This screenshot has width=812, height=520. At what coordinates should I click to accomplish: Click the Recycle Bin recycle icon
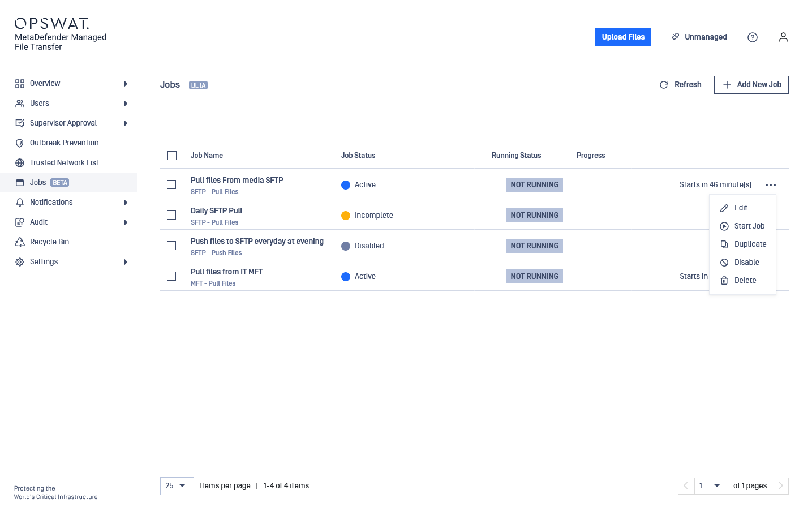pyautogui.click(x=20, y=242)
